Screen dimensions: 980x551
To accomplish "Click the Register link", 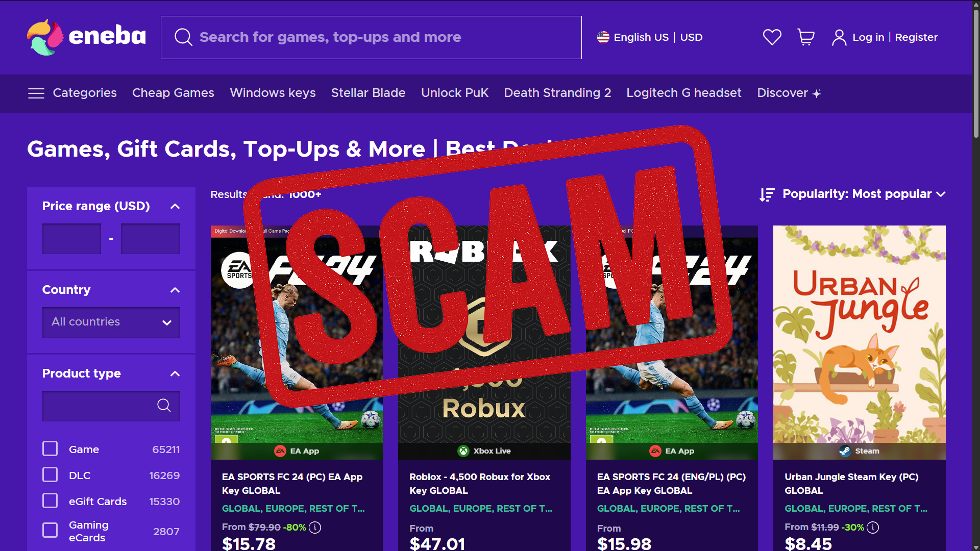I will (x=916, y=37).
